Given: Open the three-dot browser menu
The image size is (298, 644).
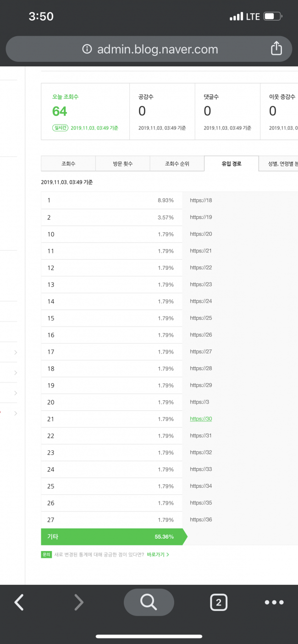Looking at the screenshot, I should pos(274,602).
